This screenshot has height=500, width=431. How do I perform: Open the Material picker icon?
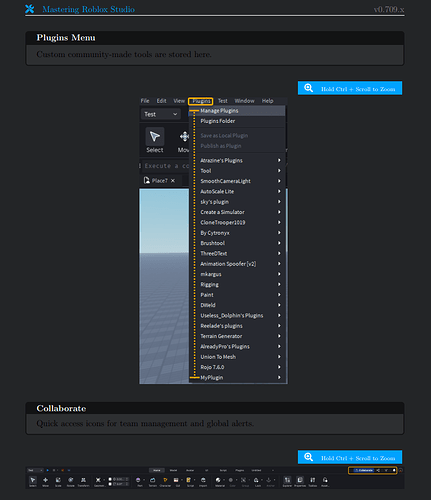tap(218, 480)
